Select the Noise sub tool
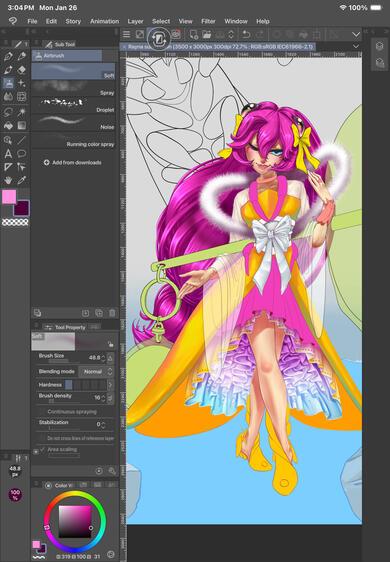Viewport: 390px width, 562px height. 73,123
